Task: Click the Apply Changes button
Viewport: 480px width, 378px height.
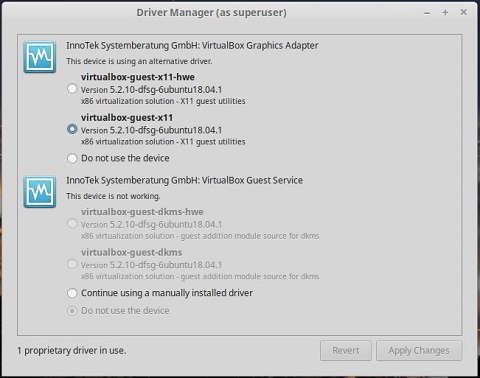Action: tap(419, 351)
